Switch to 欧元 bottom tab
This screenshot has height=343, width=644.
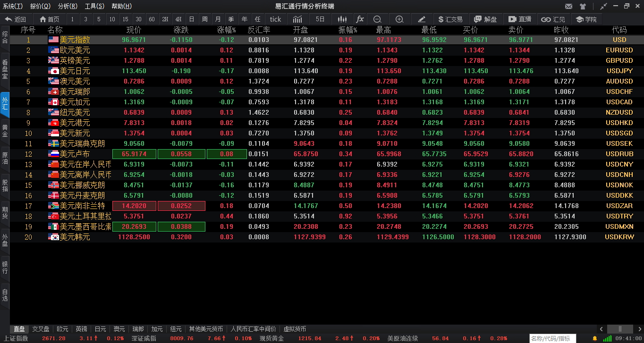tap(62, 329)
